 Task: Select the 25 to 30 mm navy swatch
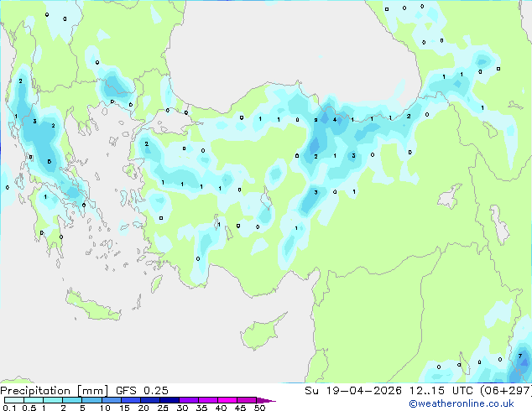[169, 400]
